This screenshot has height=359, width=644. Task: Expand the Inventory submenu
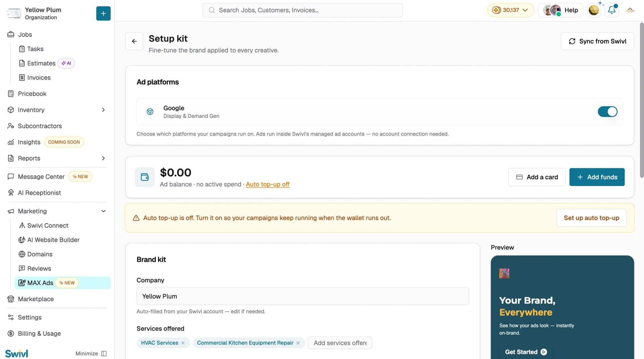[103, 110]
